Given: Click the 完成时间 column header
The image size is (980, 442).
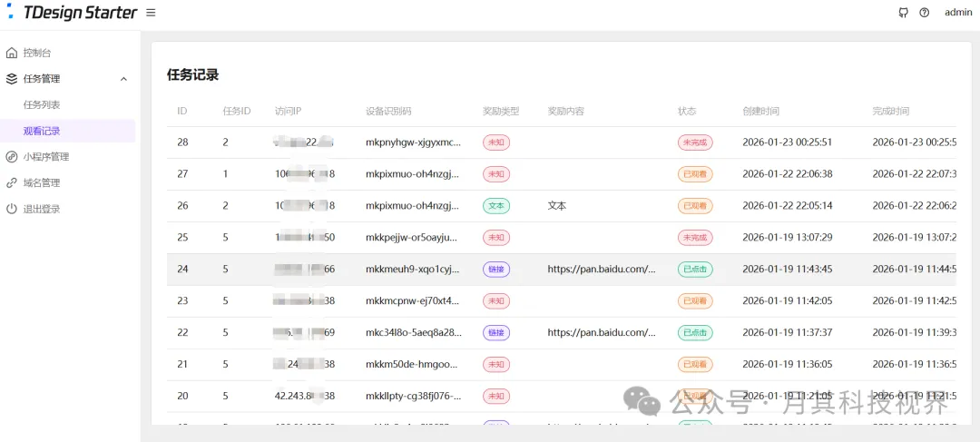Looking at the screenshot, I should [x=891, y=112].
